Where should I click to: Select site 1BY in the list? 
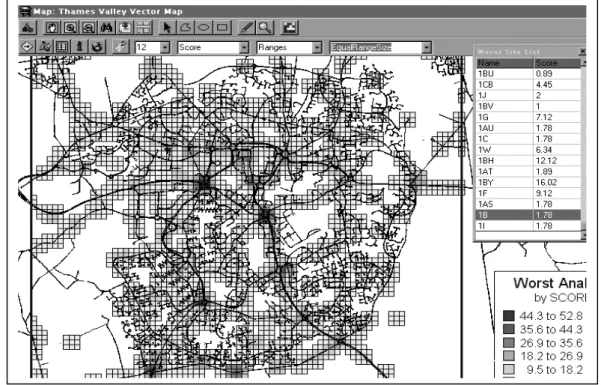[x=529, y=183]
